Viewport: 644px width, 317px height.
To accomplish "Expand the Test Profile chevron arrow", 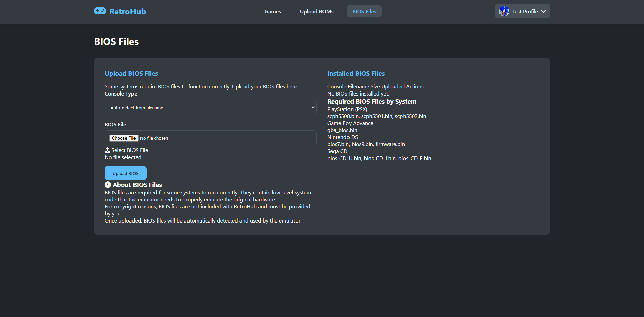I will pos(543,11).
